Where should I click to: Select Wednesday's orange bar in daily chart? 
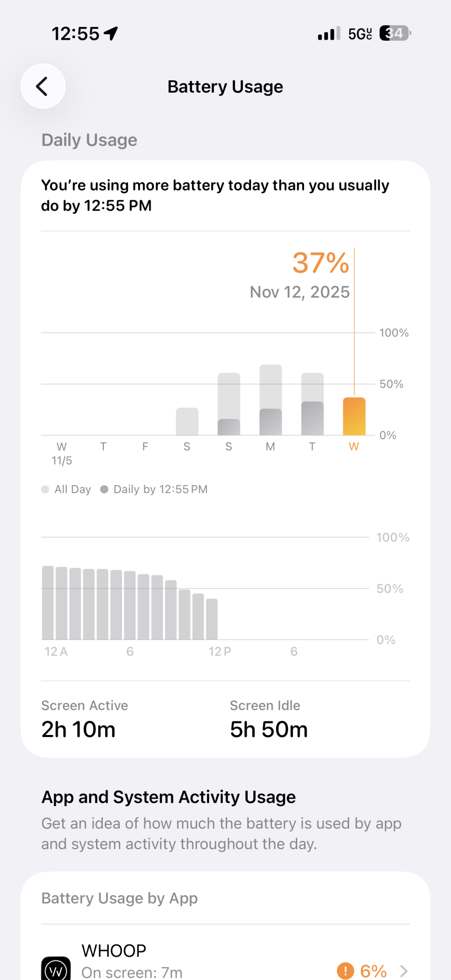pyautogui.click(x=354, y=416)
